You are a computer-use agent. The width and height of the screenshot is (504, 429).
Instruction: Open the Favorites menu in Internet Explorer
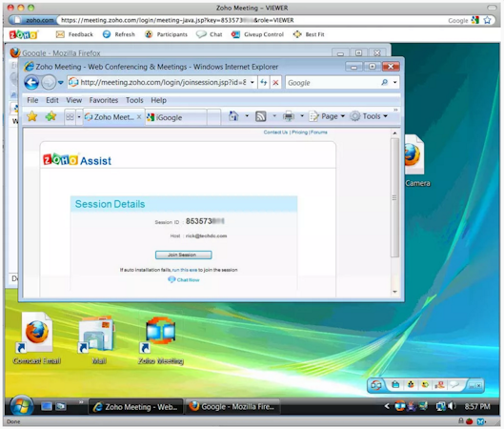pos(104,100)
